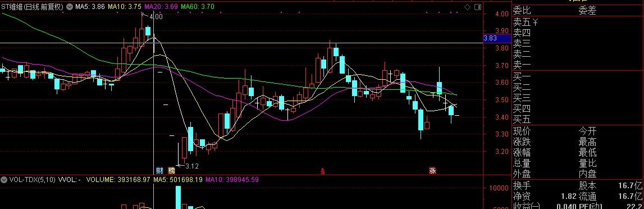The image size is (644, 209).
Task: Click the blue 3.83 price marker on axis
Action: (497, 38)
